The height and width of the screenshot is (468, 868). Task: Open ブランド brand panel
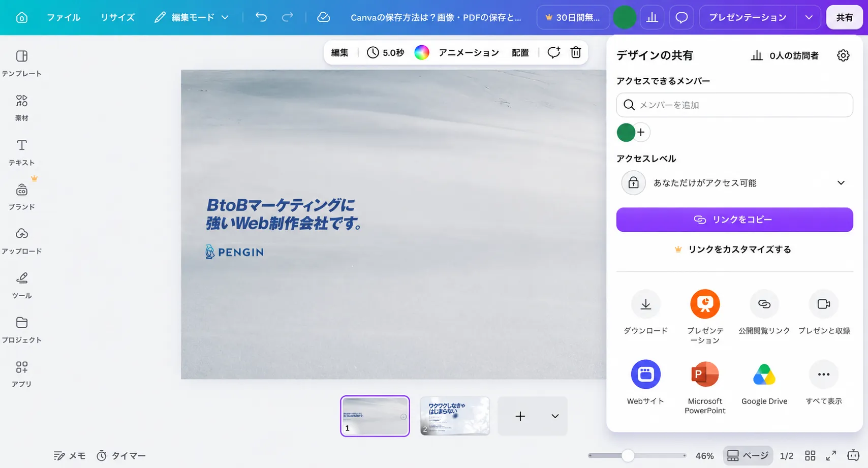click(22, 196)
